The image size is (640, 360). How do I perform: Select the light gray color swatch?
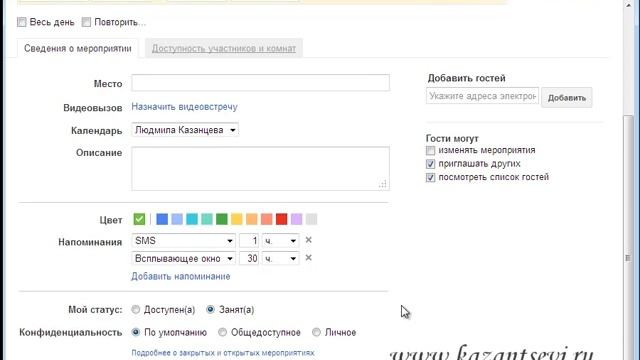tap(311, 219)
